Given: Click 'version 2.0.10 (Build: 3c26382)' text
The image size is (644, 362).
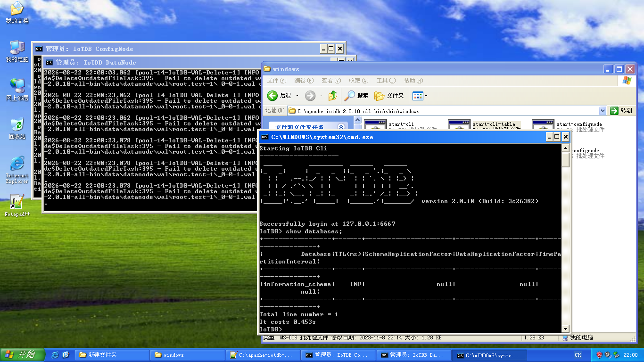Looking at the screenshot, I should (480, 201).
